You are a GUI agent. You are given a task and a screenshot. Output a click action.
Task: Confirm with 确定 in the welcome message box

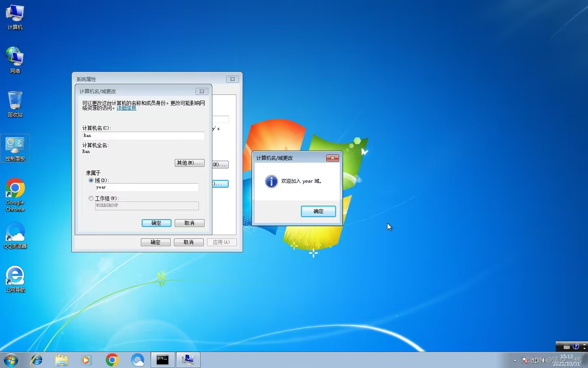point(318,211)
